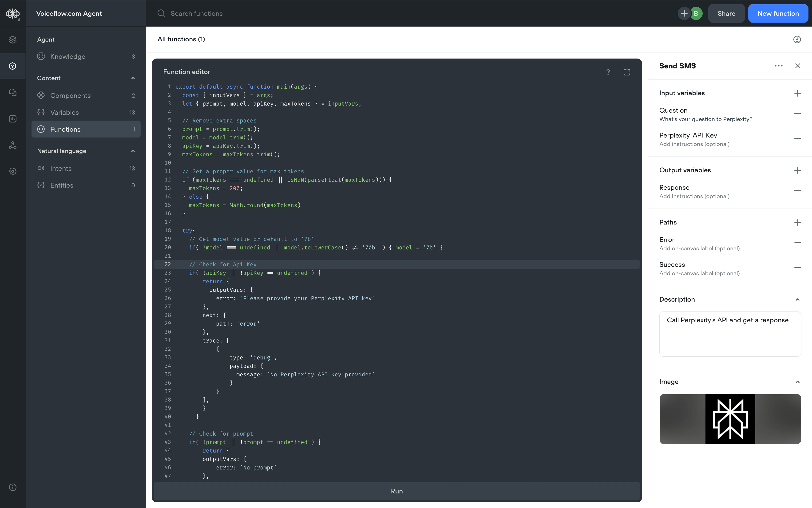Click the Voiceflow logo
812x508 pixels.
pyautogui.click(x=12, y=13)
